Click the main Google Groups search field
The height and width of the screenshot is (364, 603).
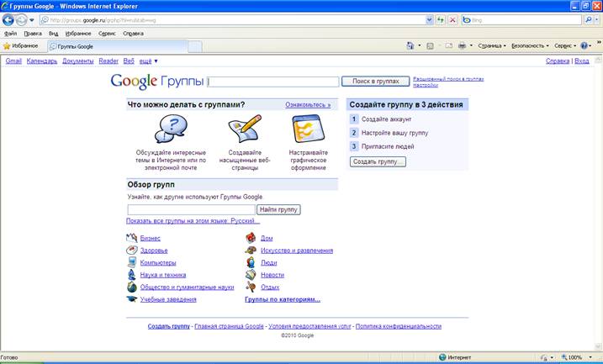[273, 82]
